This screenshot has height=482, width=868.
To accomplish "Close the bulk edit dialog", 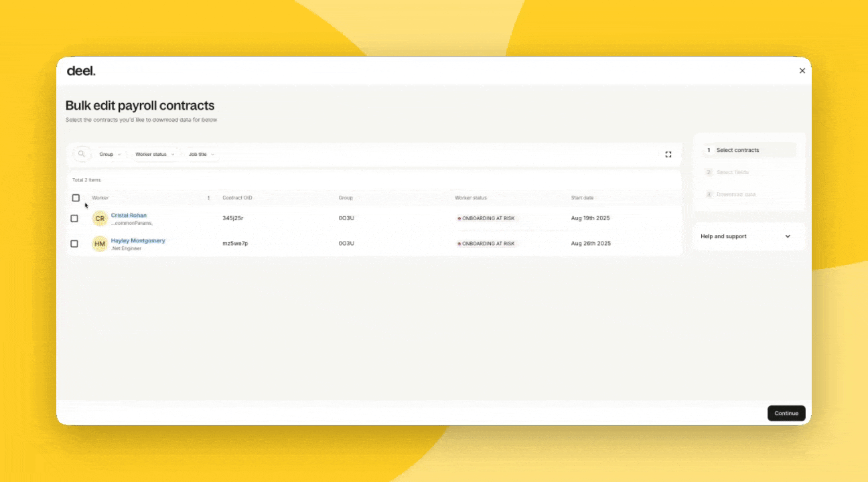I will coord(802,71).
